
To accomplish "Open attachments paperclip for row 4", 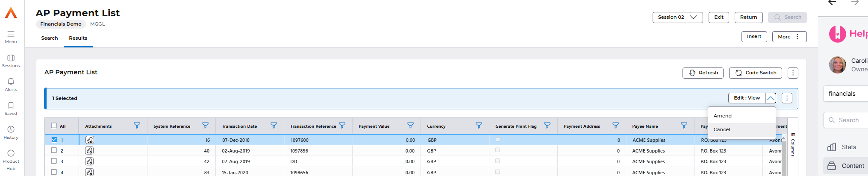I will point(89,172).
